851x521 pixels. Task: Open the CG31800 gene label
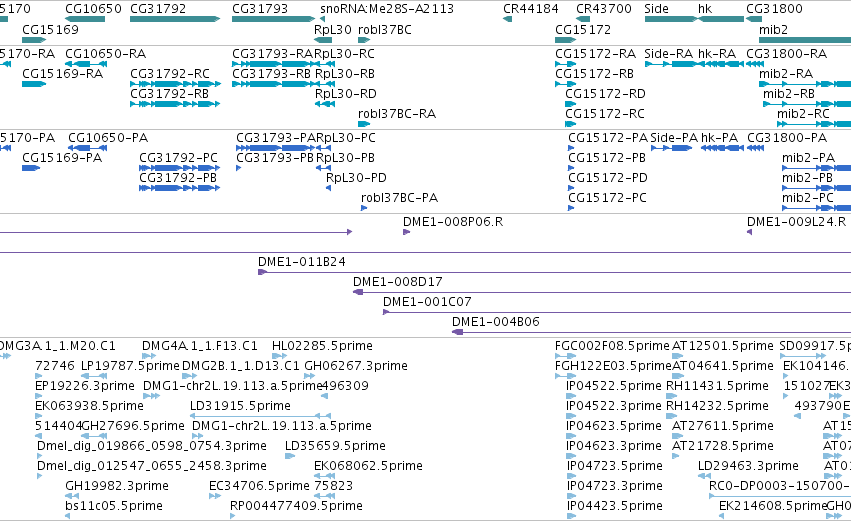(x=774, y=9)
